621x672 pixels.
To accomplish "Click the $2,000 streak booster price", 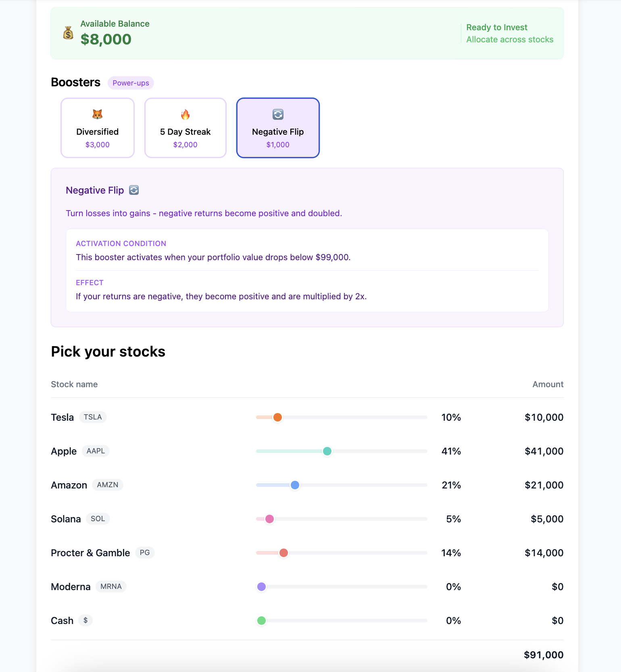I will pyautogui.click(x=185, y=144).
